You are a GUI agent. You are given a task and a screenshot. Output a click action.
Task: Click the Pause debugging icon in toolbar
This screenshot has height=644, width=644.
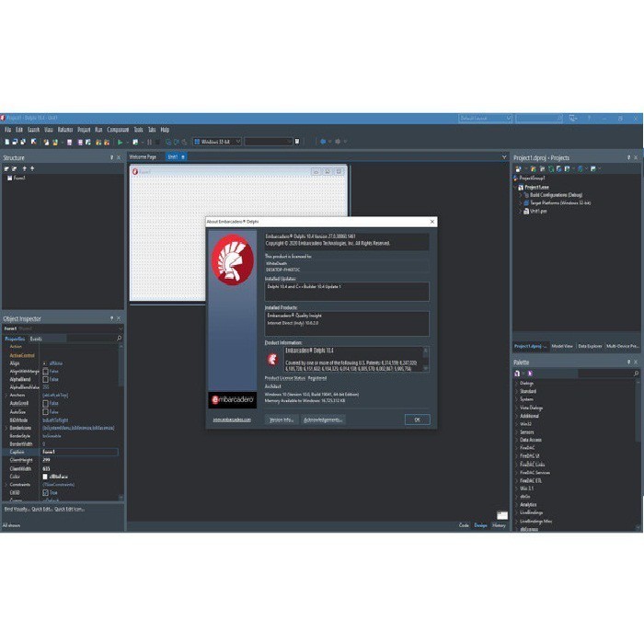click(149, 142)
